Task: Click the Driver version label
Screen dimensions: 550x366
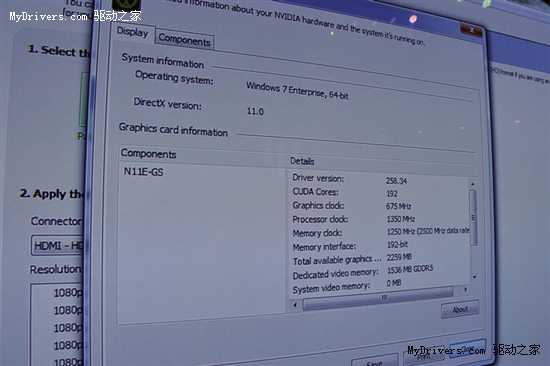Action: [x=318, y=178]
